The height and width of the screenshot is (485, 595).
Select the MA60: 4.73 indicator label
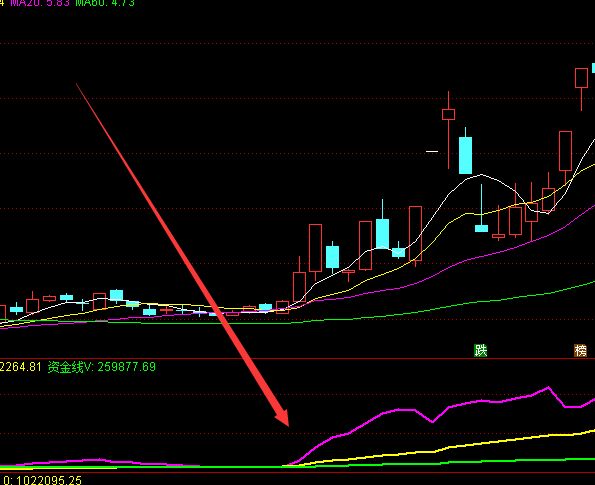coord(105,3)
